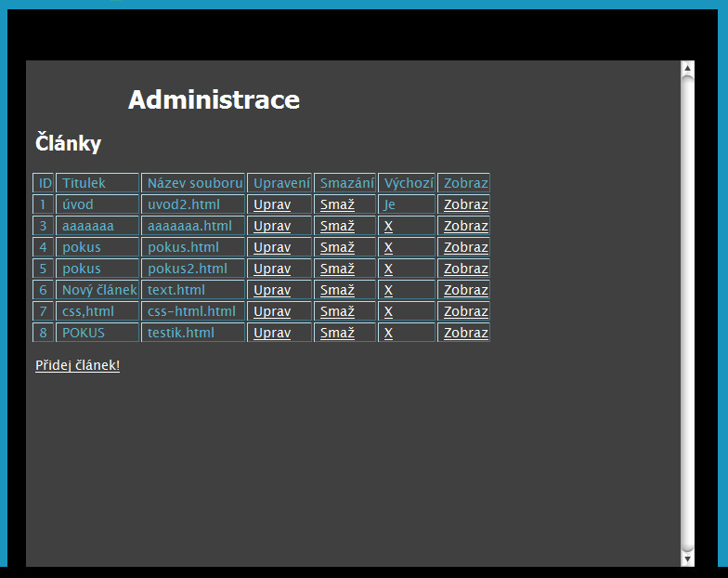The height and width of the screenshot is (578, 728).
Task: Open Uprav link for úvod article
Action: [x=272, y=204]
